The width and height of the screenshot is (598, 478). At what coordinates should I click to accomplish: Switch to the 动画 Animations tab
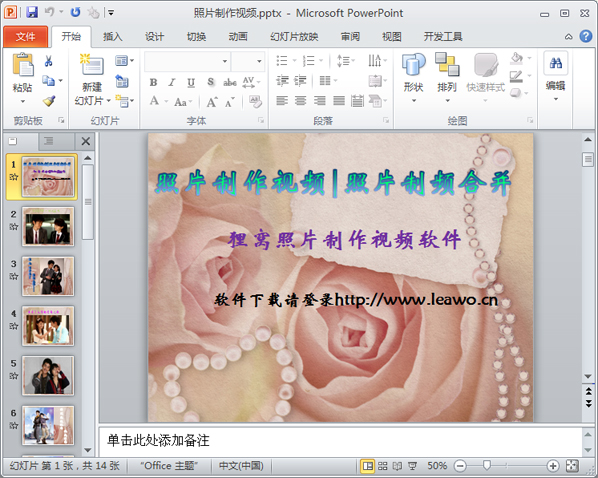(238, 37)
